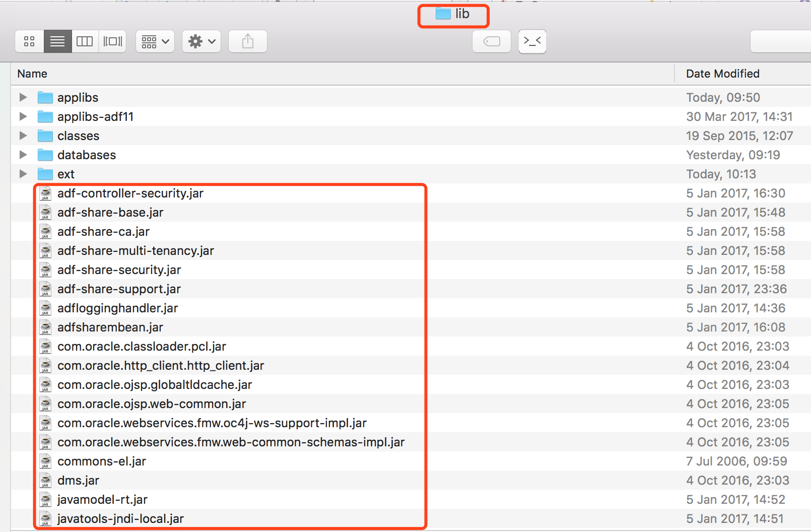Image resolution: width=811 pixels, height=532 pixels.
Task: Expand the applibs folder
Action: pyautogui.click(x=23, y=97)
